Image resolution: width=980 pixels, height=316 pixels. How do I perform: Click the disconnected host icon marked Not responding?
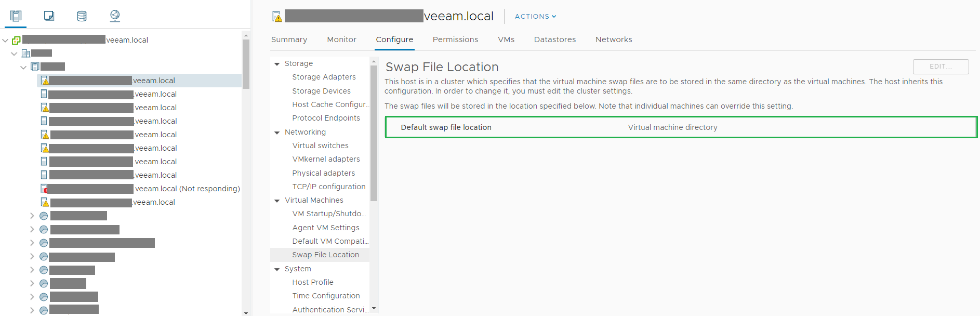44,189
